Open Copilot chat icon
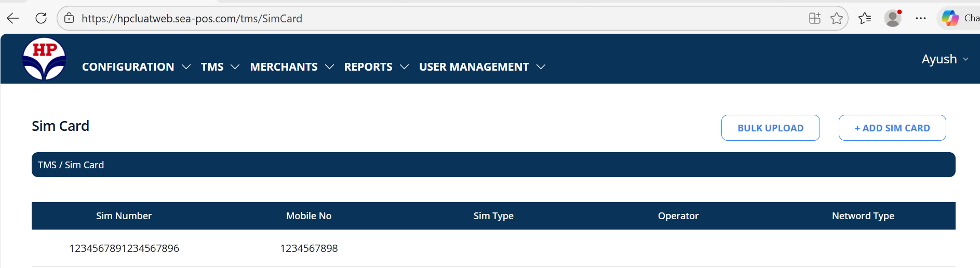The image size is (980, 268). [x=950, y=18]
